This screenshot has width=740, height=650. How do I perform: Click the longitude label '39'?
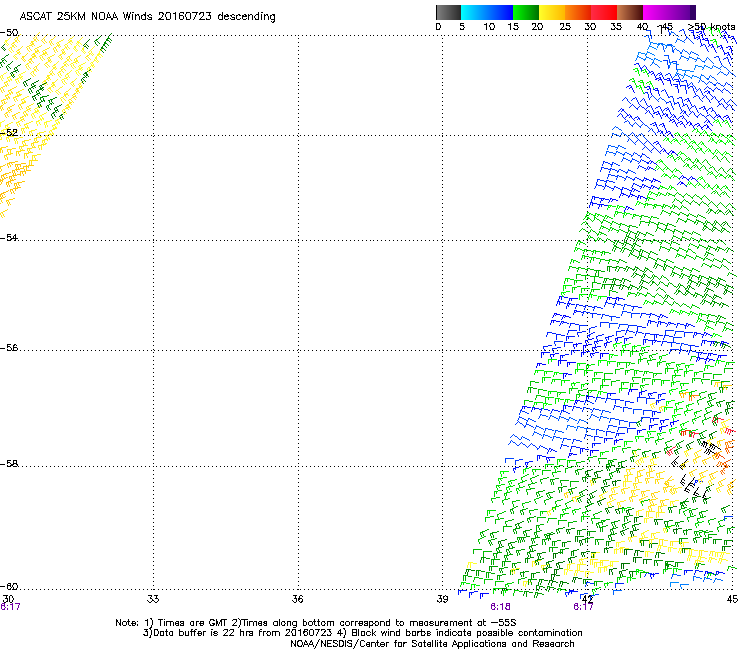442,599
